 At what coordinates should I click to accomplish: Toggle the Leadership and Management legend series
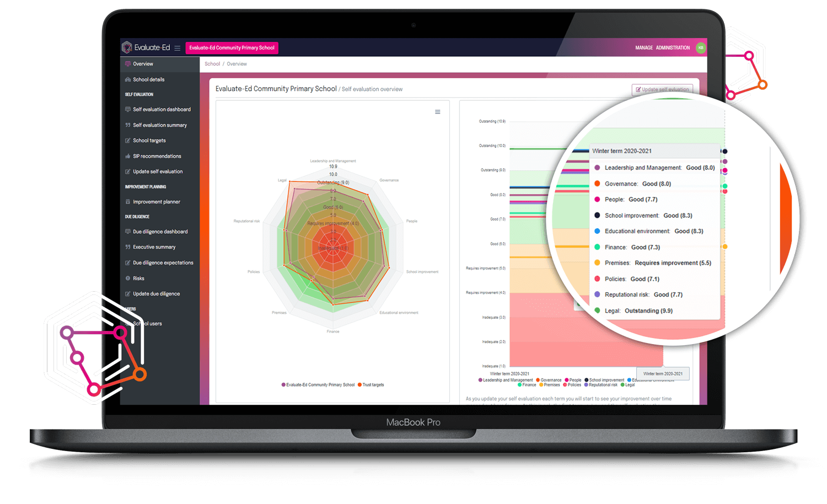click(x=506, y=380)
